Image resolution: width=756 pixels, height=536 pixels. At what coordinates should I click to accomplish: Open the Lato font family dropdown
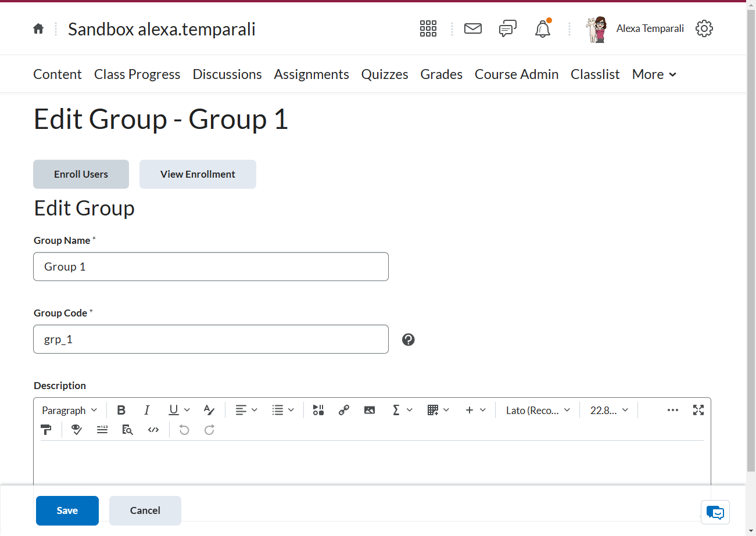(538, 410)
